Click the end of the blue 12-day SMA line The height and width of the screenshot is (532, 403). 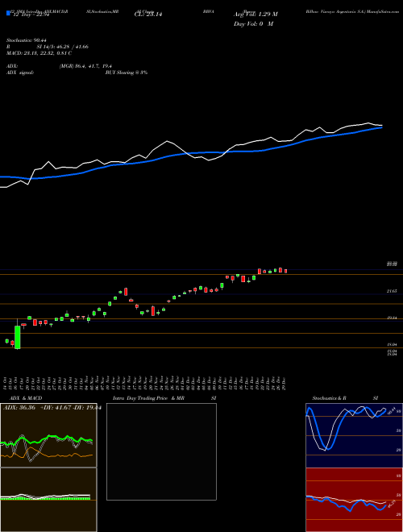click(x=381, y=127)
